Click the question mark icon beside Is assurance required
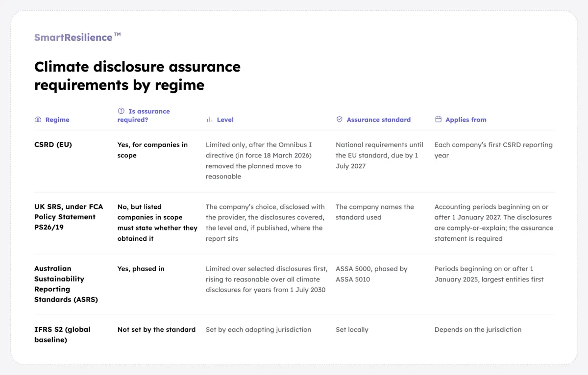 click(x=121, y=111)
